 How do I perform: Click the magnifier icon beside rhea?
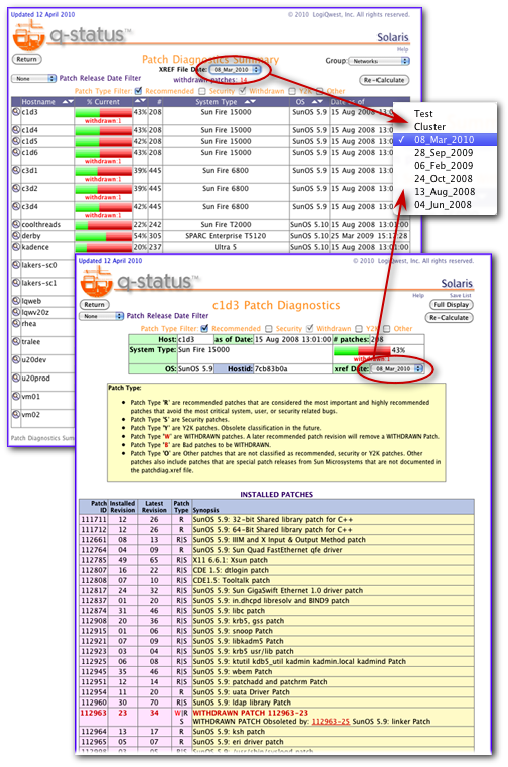[x=16, y=323]
